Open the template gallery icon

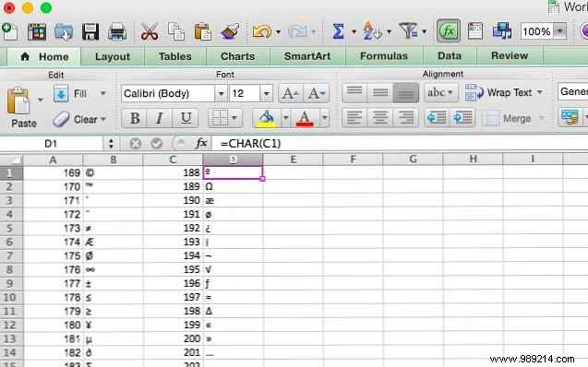click(x=37, y=31)
